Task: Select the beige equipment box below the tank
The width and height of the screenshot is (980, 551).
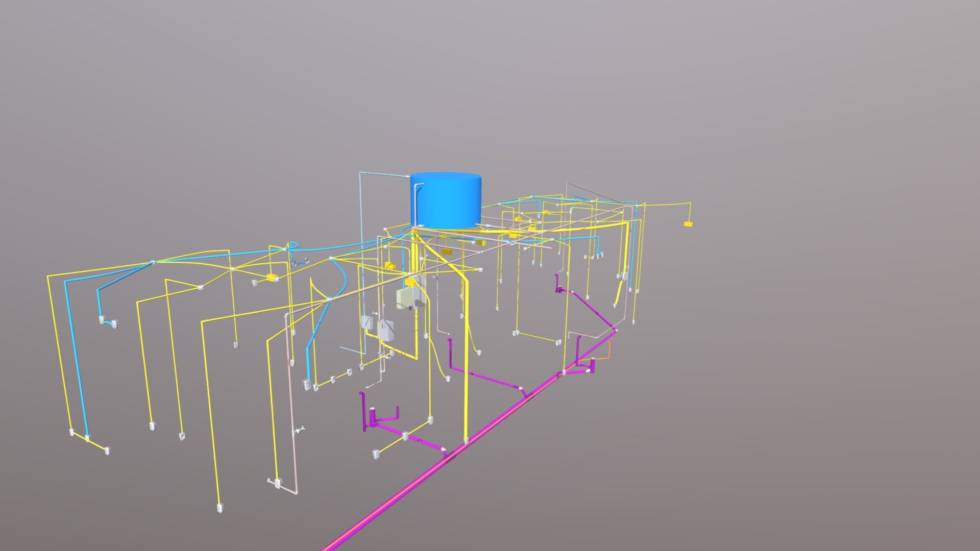Action: [x=406, y=298]
